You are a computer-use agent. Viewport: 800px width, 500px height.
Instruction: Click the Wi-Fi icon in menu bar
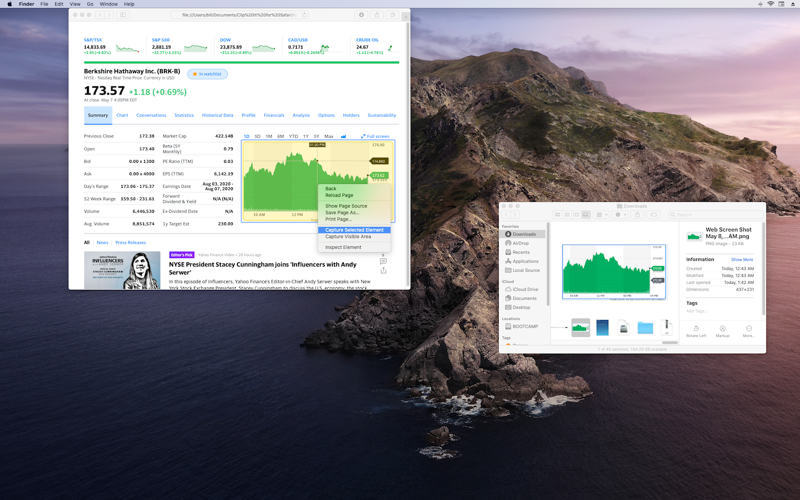pyautogui.click(x=770, y=4)
